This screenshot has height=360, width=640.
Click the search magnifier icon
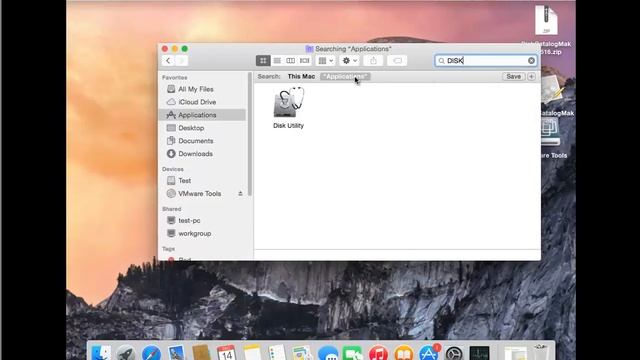(441, 61)
